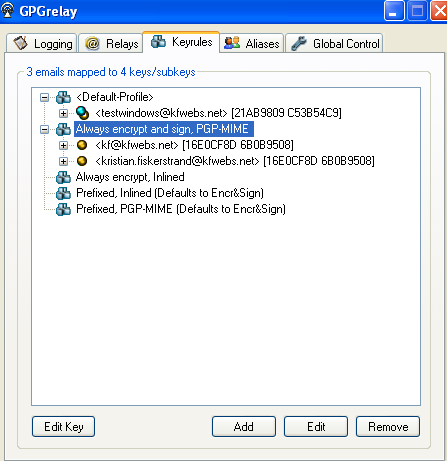Collapse the Default-Profile tree node

pos(44,97)
